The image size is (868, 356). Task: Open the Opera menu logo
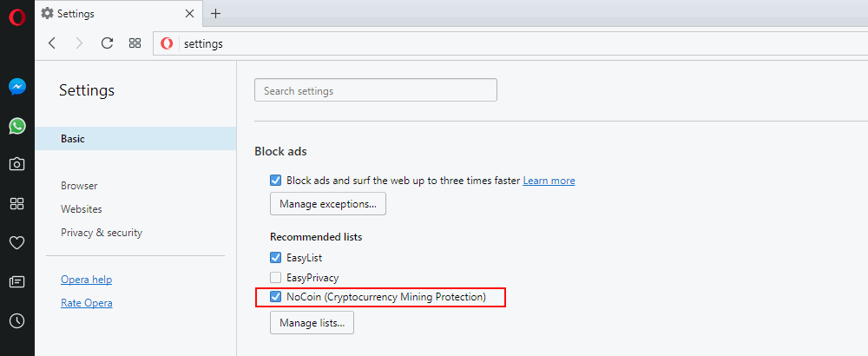click(16, 16)
